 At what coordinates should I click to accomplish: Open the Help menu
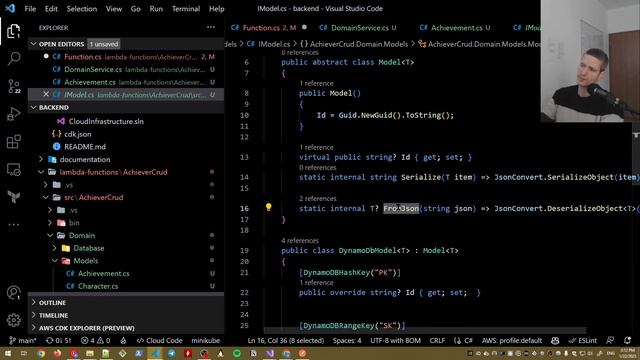click(x=217, y=9)
